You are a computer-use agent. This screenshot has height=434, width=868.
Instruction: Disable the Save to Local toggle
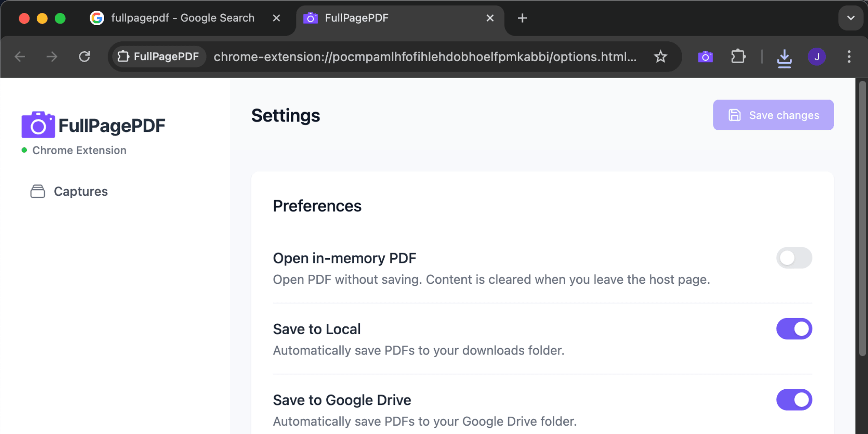(794, 329)
